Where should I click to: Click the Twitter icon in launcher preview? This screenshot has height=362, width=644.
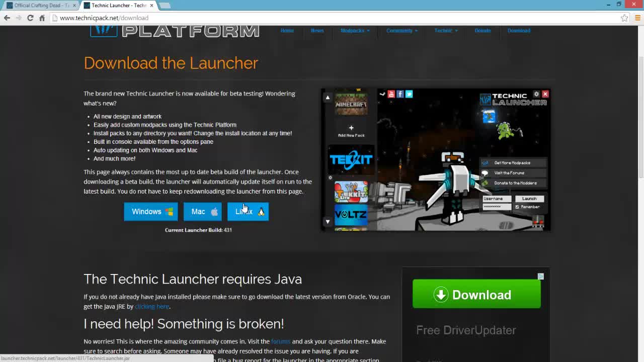tap(409, 94)
